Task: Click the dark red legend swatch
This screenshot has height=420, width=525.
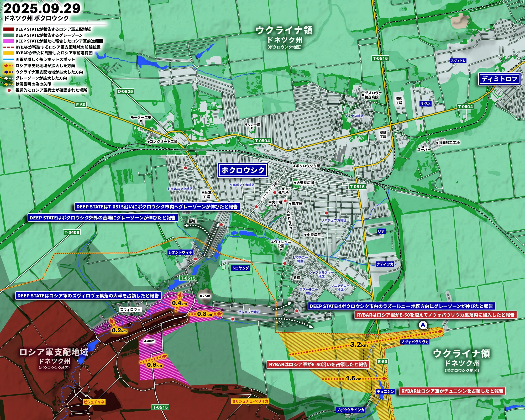Action: pos(8,29)
